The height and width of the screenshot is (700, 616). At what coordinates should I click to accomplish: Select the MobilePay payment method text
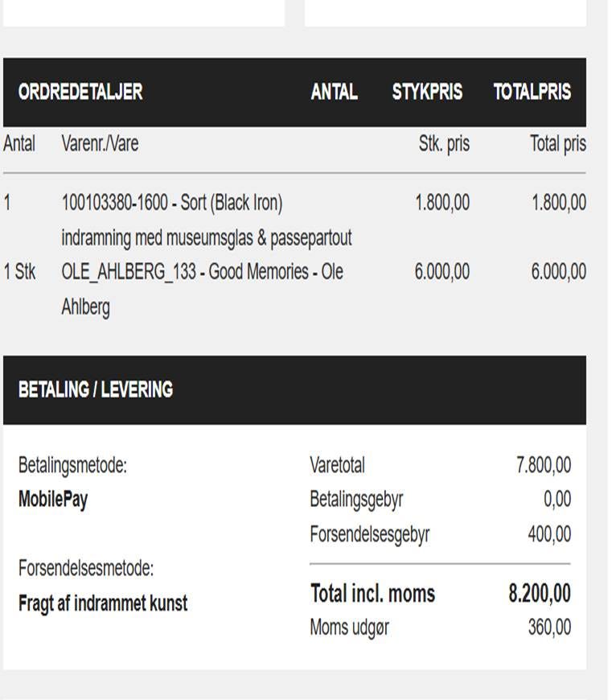click(x=53, y=499)
